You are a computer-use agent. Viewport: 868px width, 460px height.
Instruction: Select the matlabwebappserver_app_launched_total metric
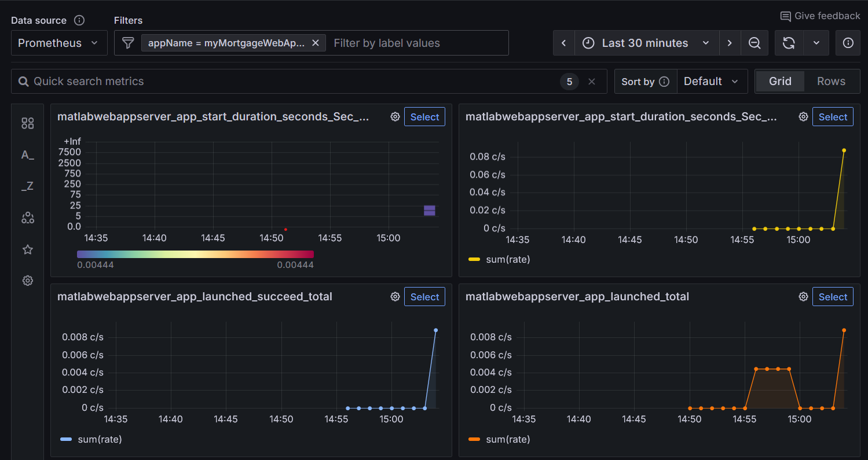click(833, 296)
